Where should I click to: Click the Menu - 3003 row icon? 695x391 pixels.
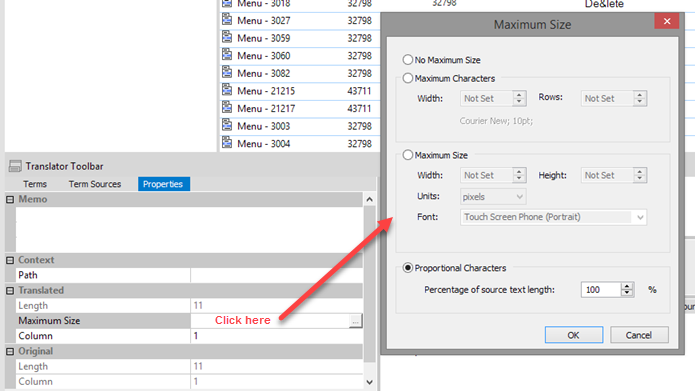click(x=227, y=125)
